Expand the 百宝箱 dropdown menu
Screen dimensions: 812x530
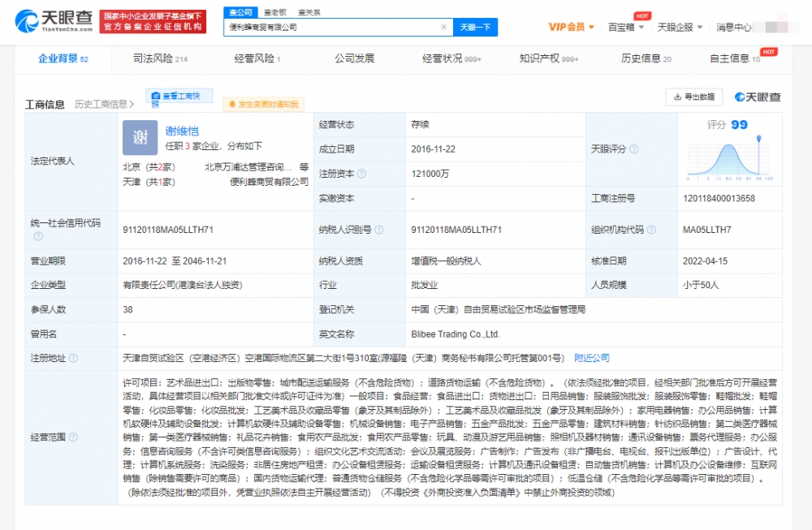click(x=626, y=27)
